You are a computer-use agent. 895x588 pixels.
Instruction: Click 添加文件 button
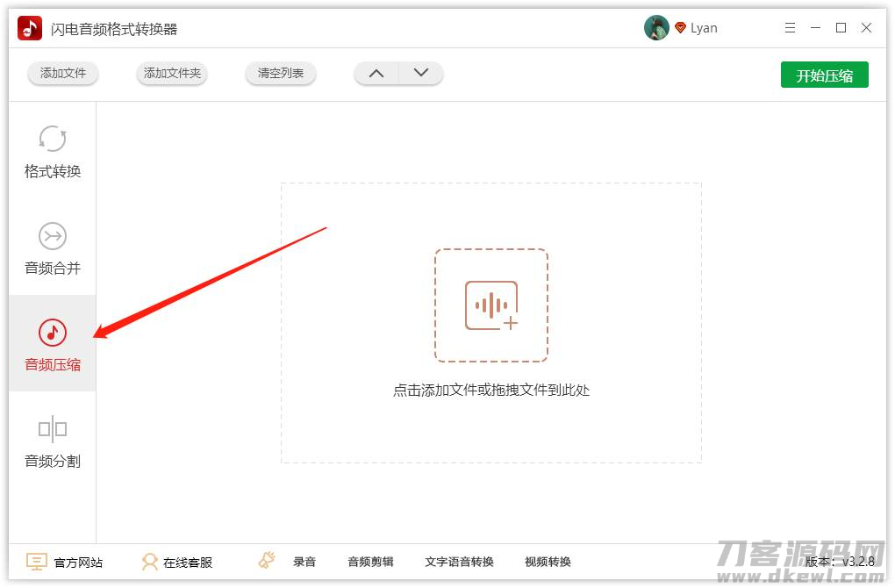(x=63, y=73)
